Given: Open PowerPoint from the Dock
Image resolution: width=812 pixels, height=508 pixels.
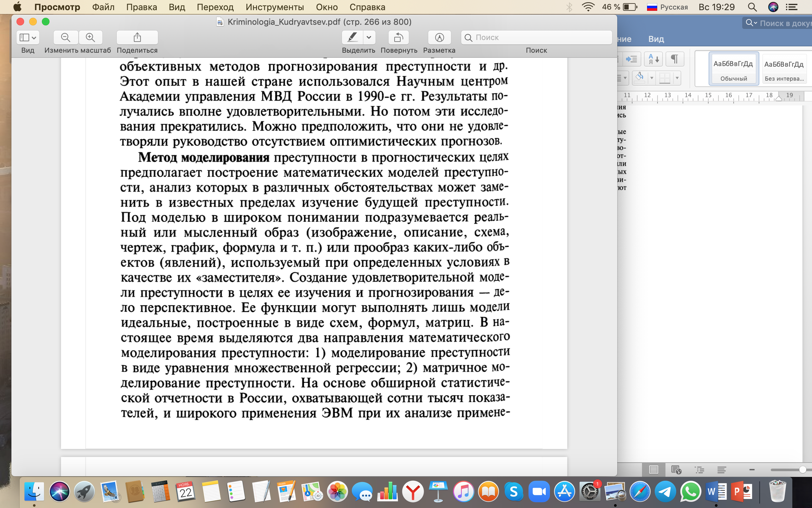Looking at the screenshot, I should click(x=741, y=491).
